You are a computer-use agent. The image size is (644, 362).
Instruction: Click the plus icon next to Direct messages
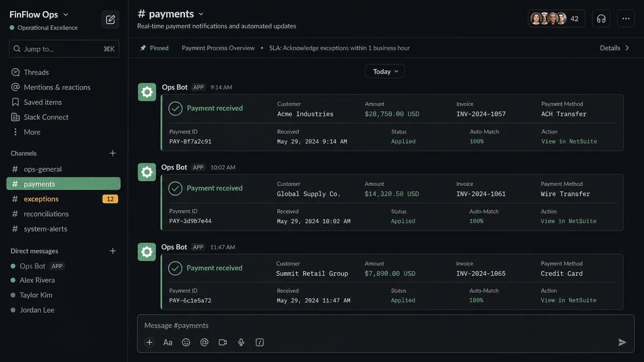coord(113,251)
